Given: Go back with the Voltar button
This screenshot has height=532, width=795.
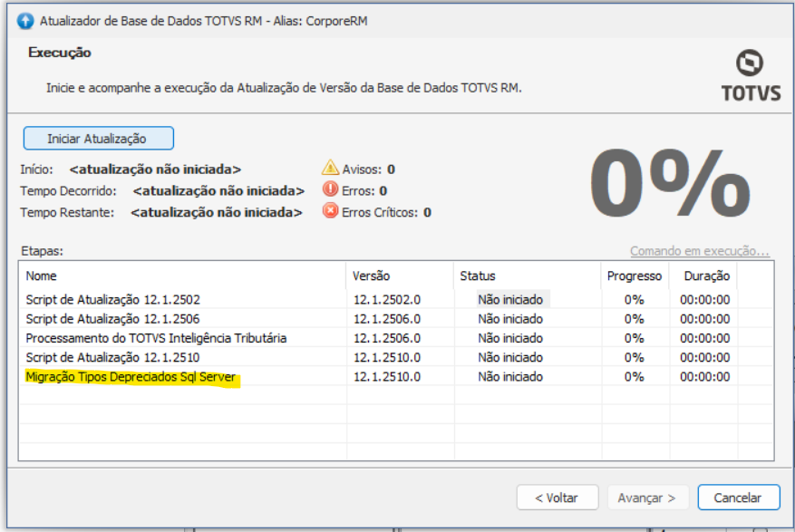Looking at the screenshot, I should pyautogui.click(x=557, y=498).
